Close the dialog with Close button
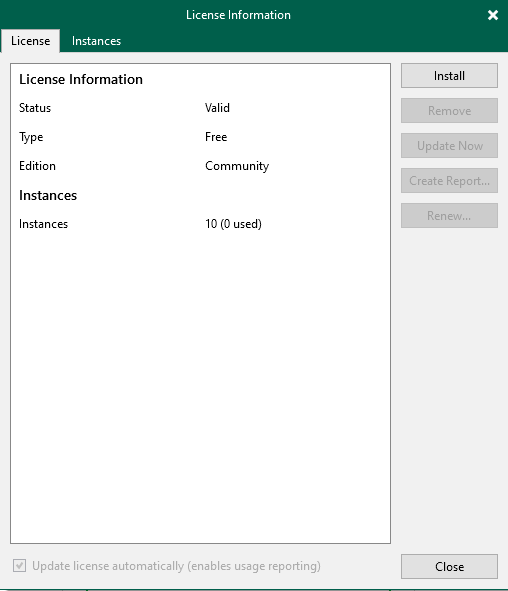 (449, 567)
